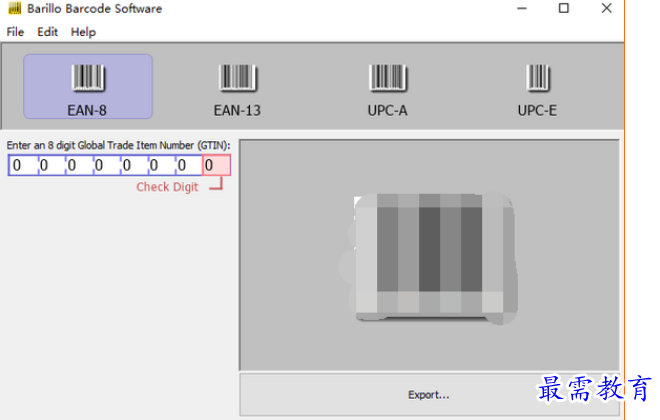Pick the UPC-E barcode type

click(538, 90)
